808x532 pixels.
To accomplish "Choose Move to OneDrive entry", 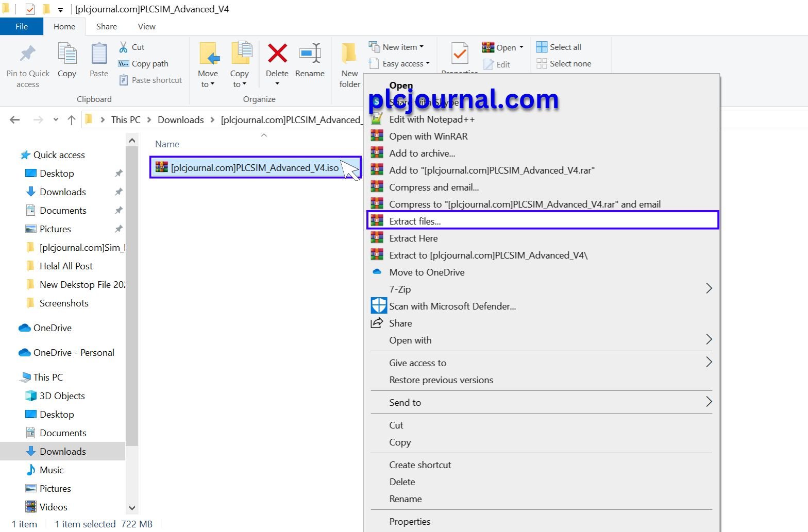I will point(427,272).
